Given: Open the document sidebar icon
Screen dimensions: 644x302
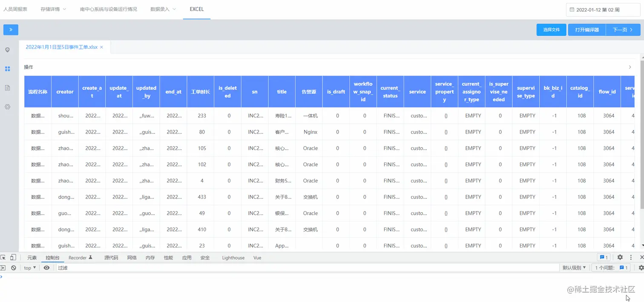Looking at the screenshot, I should pyautogui.click(x=7, y=88).
